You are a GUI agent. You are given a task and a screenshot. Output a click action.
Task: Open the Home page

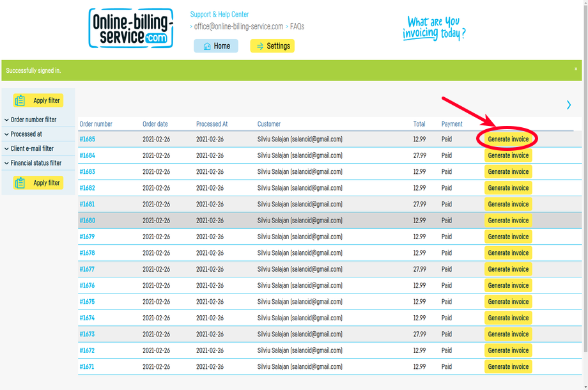coord(216,46)
